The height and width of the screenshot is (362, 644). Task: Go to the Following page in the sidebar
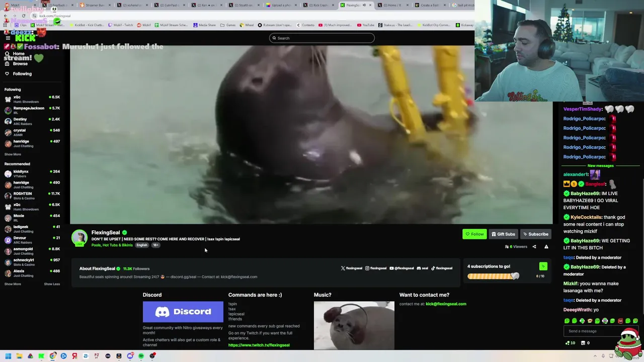[x=18, y=74]
